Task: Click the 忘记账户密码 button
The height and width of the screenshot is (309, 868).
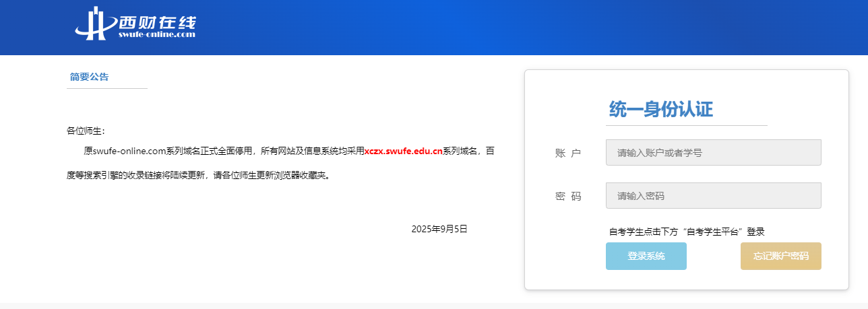Action: pyautogui.click(x=780, y=256)
